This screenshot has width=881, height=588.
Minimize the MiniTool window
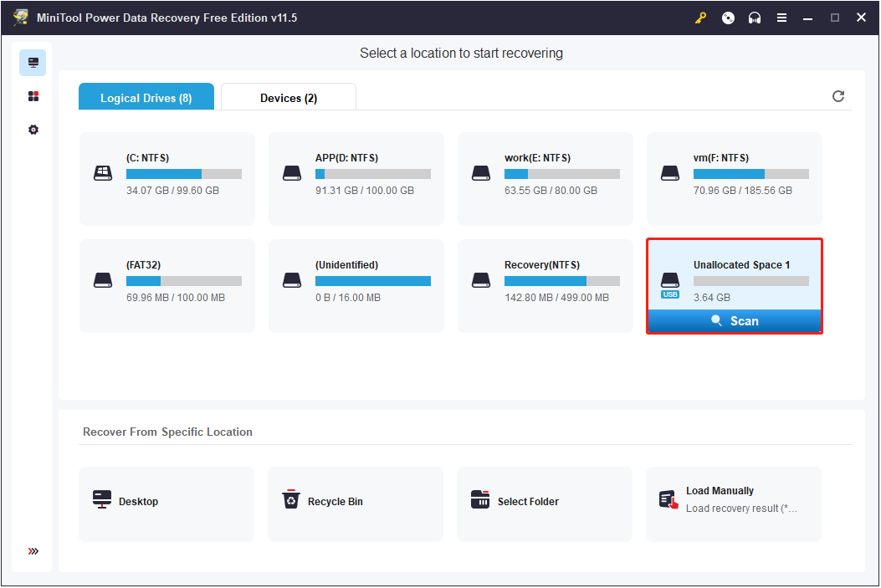click(808, 18)
